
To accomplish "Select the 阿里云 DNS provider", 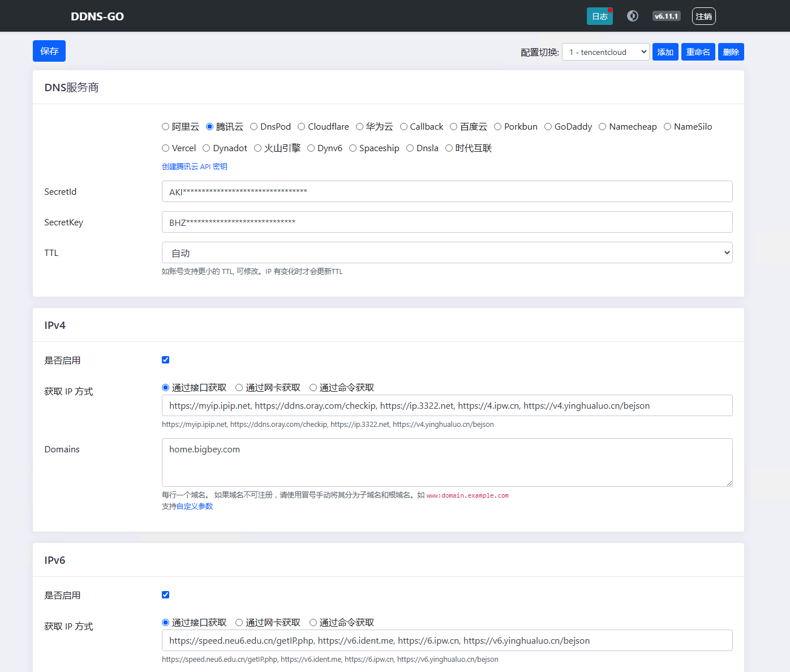I will point(166,127).
